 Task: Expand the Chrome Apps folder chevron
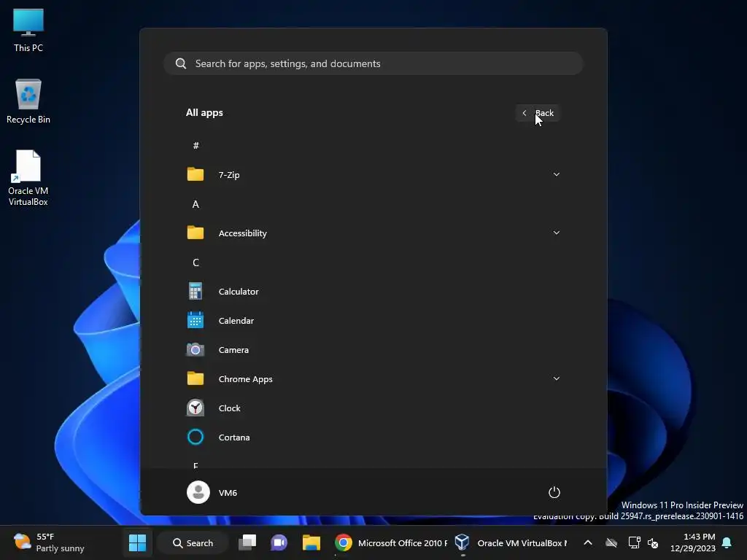556,378
